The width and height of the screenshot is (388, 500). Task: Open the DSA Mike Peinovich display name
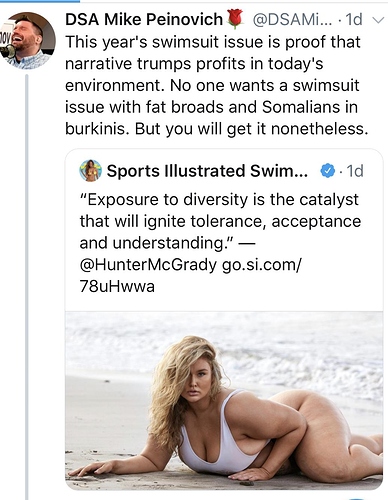(x=144, y=19)
